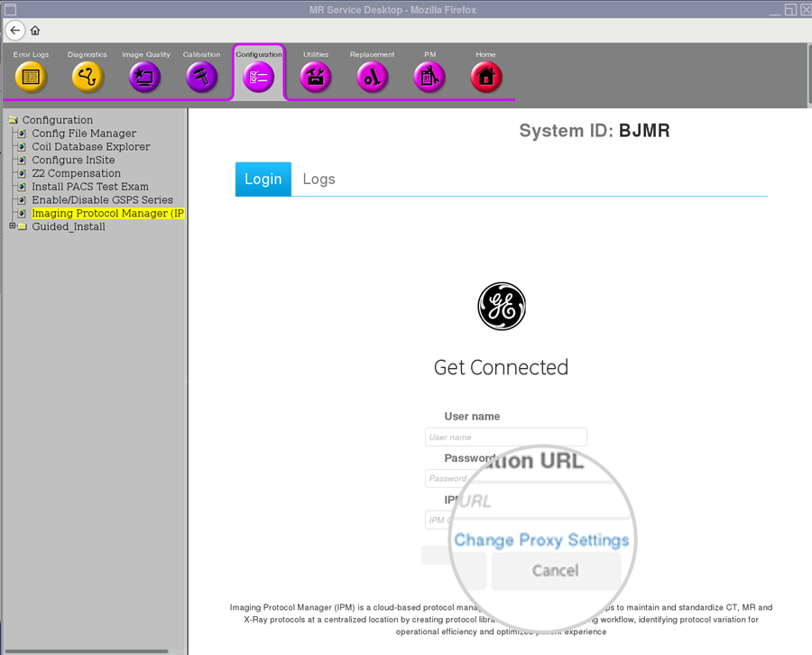Image resolution: width=812 pixels, height=655 pixels.
Task: Open the PM clipboard icon
Action: point(429,77)
